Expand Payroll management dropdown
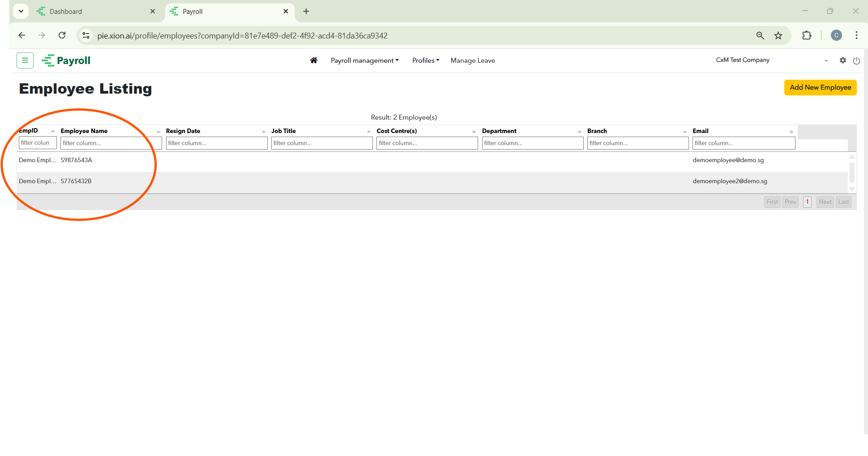868x456 pixels. (x=364, y=60)
